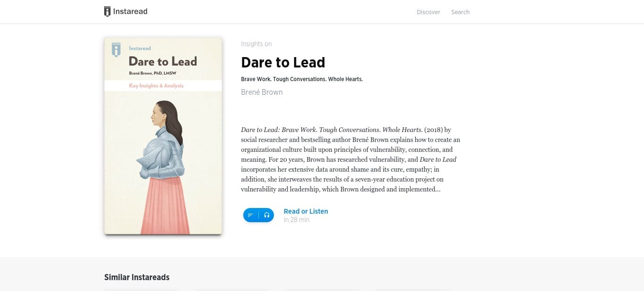Click the Instaread wordmark text in header

[130, 11]
